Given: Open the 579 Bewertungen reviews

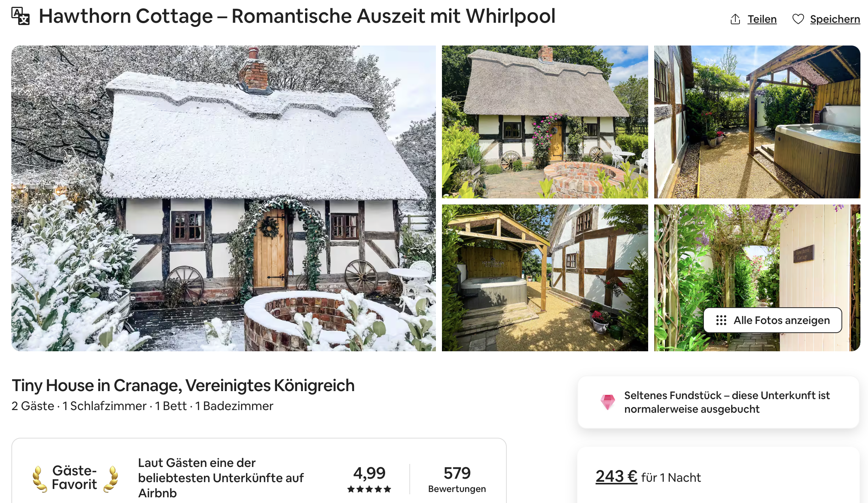Looking at the screenshot, I should point(457,479).
